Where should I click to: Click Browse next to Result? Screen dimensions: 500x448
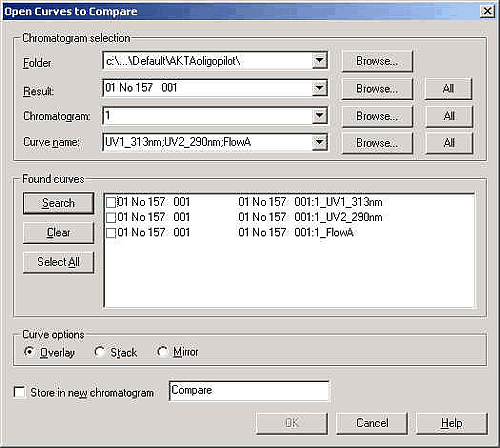pyautogui.click(x=377, y=89)
